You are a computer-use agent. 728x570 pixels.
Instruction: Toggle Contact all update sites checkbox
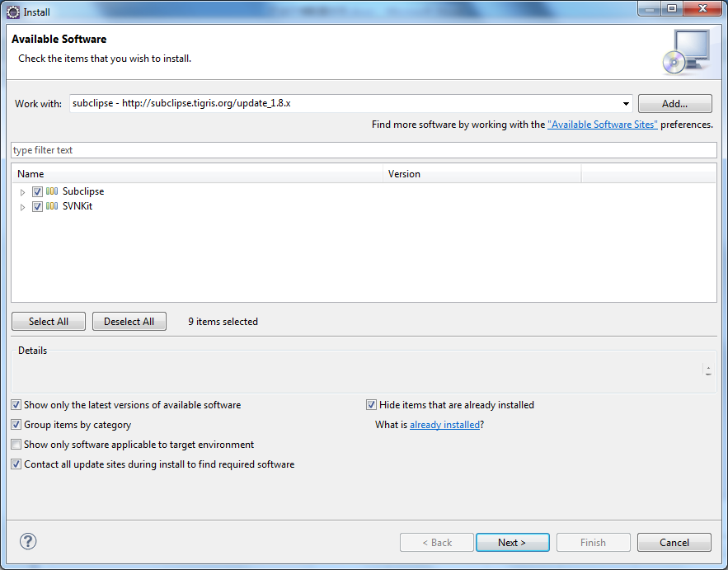(x=16, y=464)
